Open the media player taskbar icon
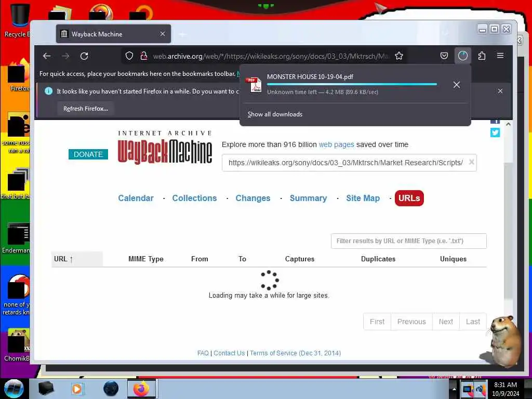Screen dimensions: 532x399 point(77,389)
